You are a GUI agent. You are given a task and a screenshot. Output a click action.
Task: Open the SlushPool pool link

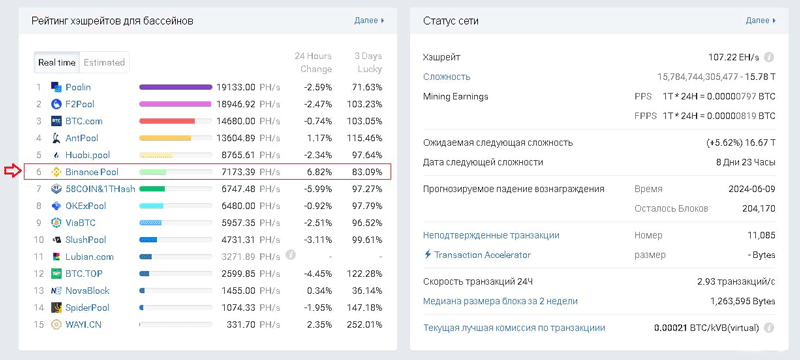[87, 240]
